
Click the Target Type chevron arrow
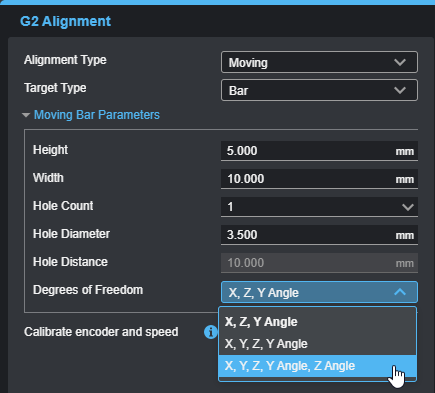400,90
